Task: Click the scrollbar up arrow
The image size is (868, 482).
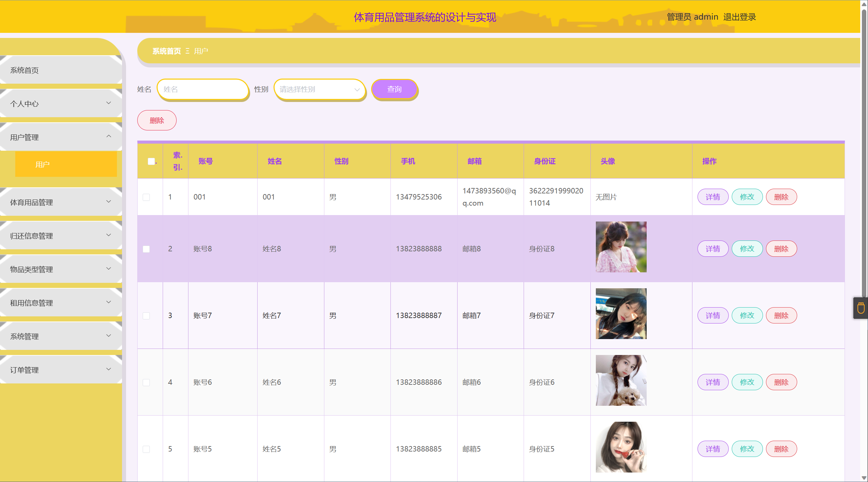Action: (x=865, y=4)
